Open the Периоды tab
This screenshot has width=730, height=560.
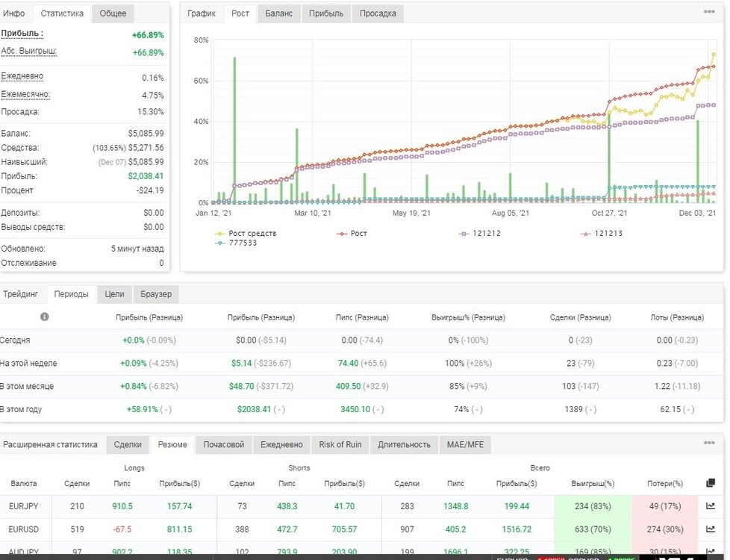[x=71, y=294]
